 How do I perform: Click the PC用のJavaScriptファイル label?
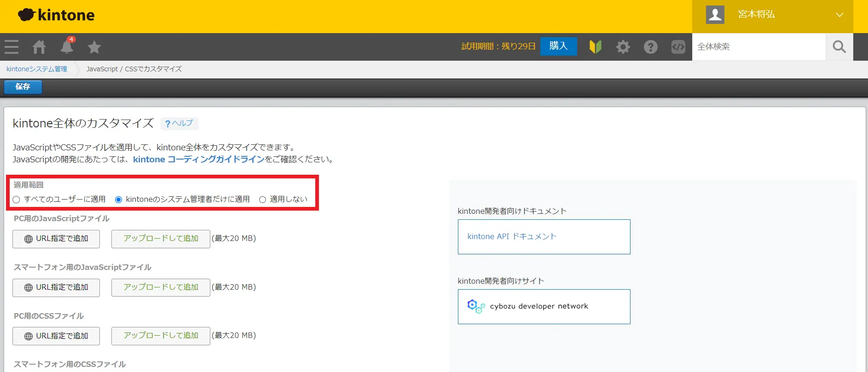[61, 219]
